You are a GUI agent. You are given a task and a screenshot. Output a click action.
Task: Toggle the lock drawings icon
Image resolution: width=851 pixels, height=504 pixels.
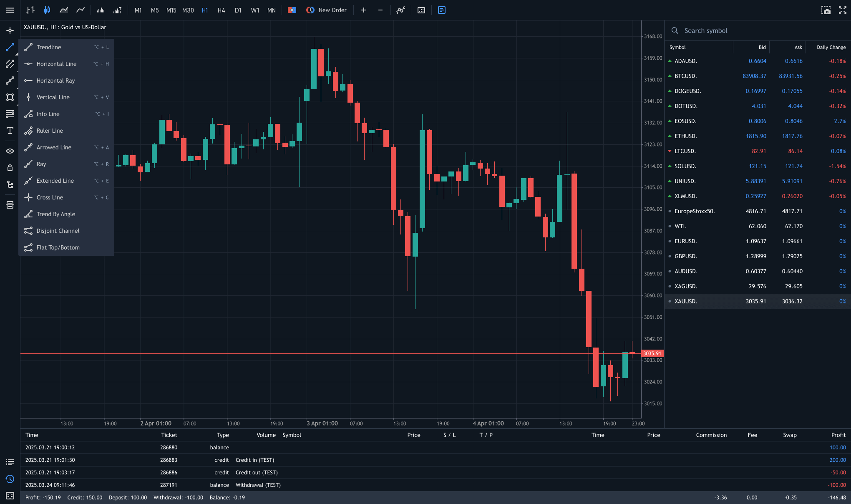point(10,168)
